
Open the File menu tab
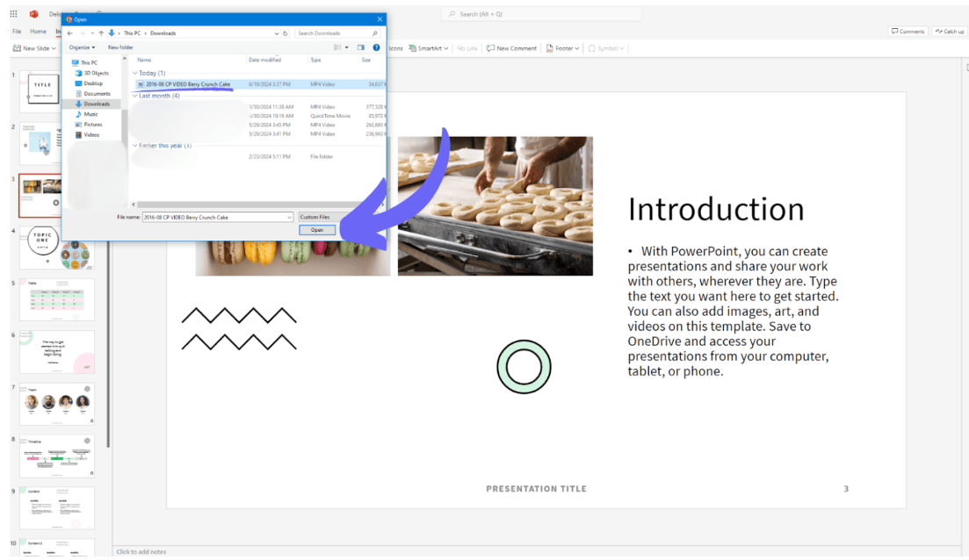pyautogui.click(x=17, y=32)
